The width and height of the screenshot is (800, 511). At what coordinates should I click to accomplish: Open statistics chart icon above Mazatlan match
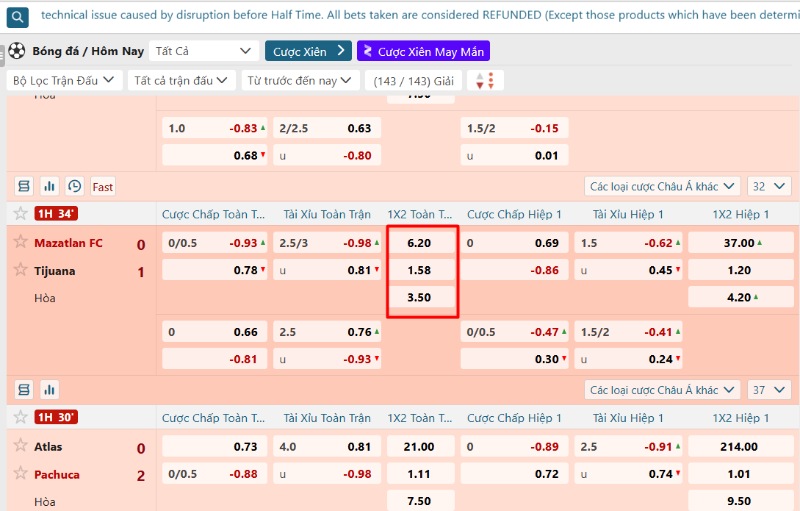(49, 186)
